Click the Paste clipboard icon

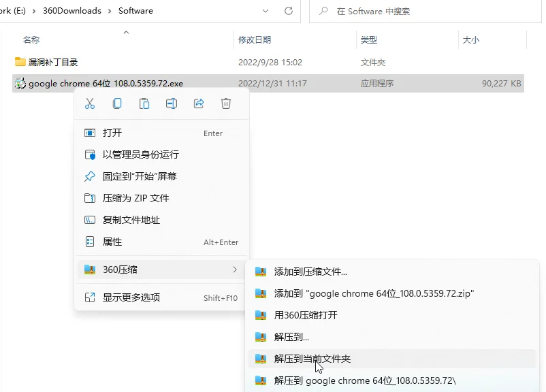pos(144,103)
